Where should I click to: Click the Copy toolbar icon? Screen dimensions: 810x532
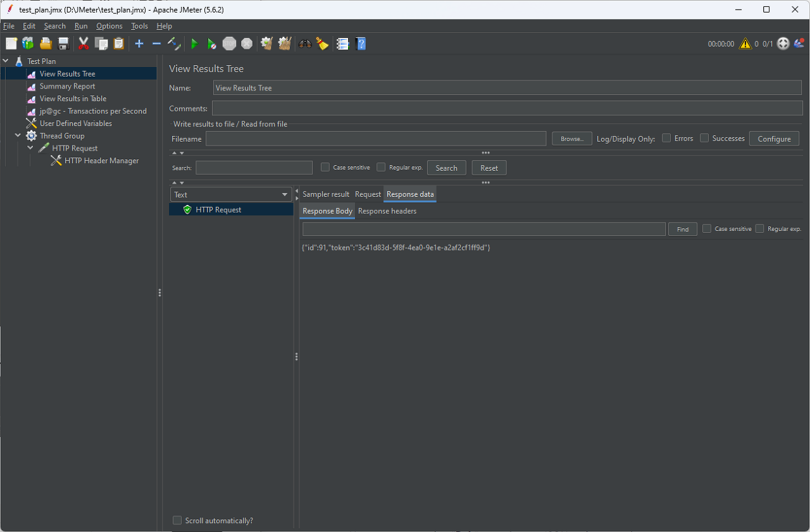coord(101,44)
